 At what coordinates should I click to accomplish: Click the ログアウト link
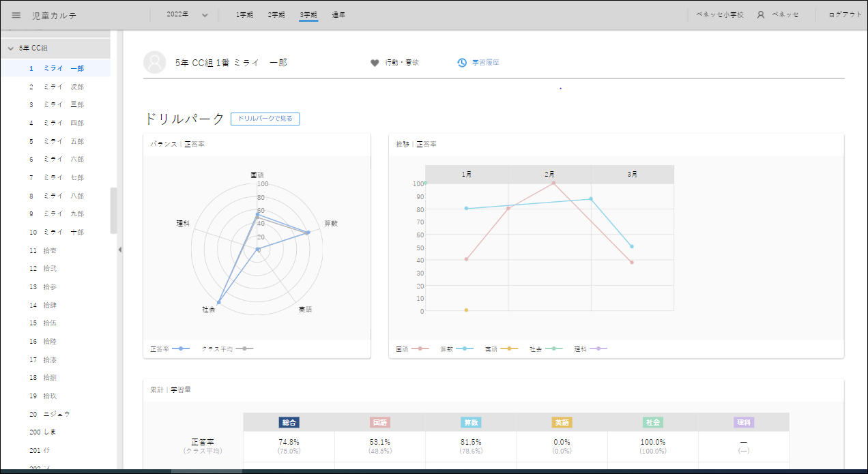[x=845, y=15]
